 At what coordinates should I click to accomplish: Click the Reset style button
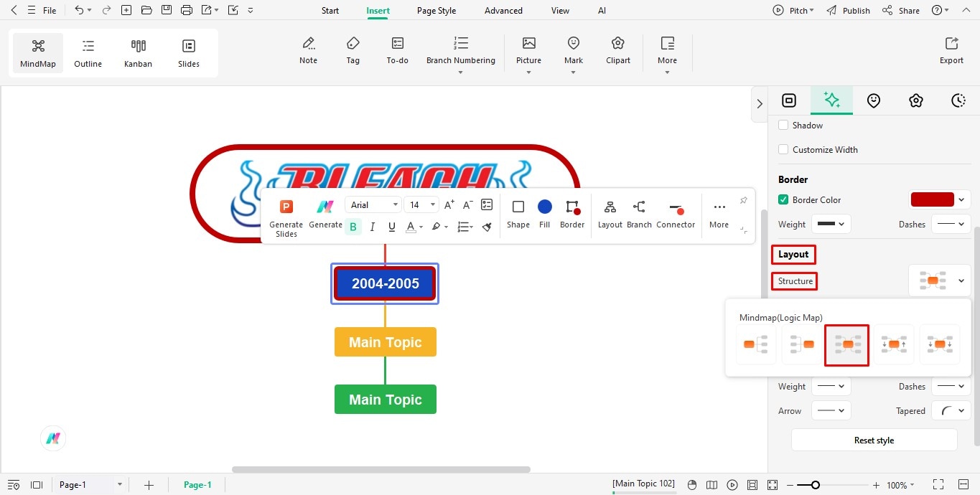coord(874,440)
